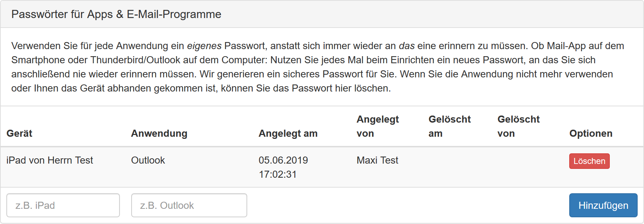Select the Optionen column header
Image resolution: width=644 pixels, height=224 pixels.
590,134
